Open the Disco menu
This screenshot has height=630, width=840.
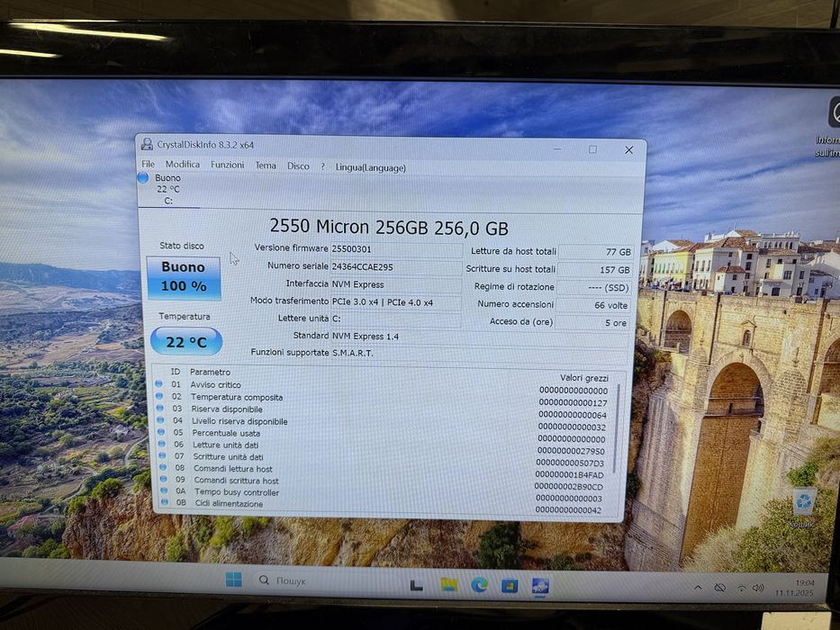pyautogui.click(x=298, y=166)
